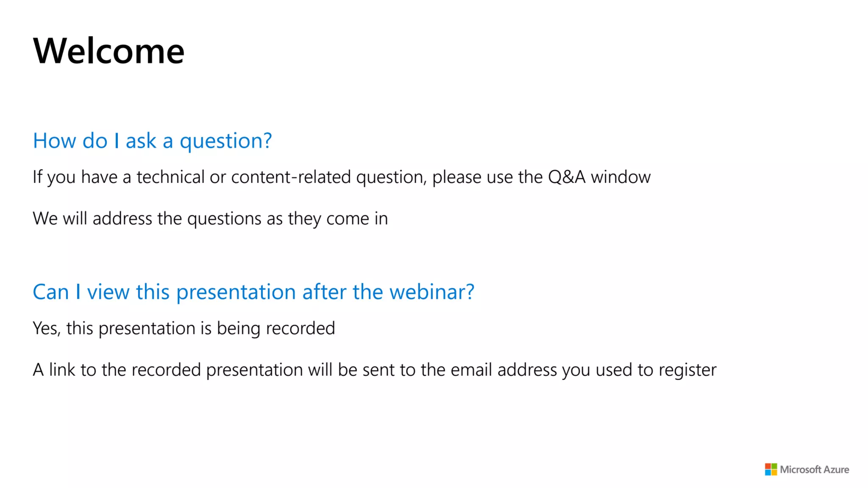868x488 pixels.
Task: Click the word technical in the first paragraph
Action: 170,177
